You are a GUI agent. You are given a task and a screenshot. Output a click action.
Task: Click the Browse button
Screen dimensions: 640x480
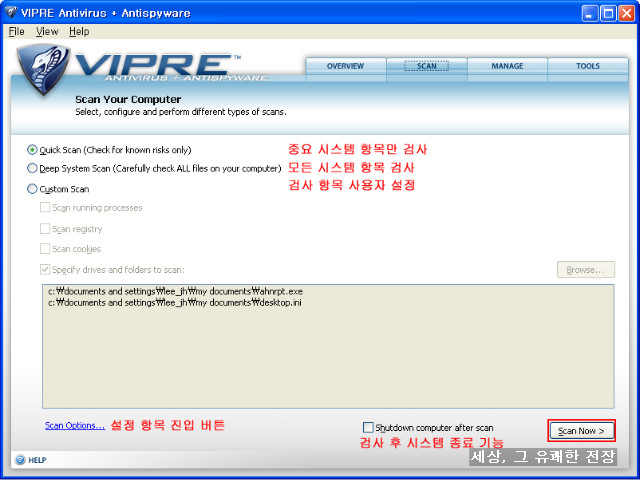point(586,270)
